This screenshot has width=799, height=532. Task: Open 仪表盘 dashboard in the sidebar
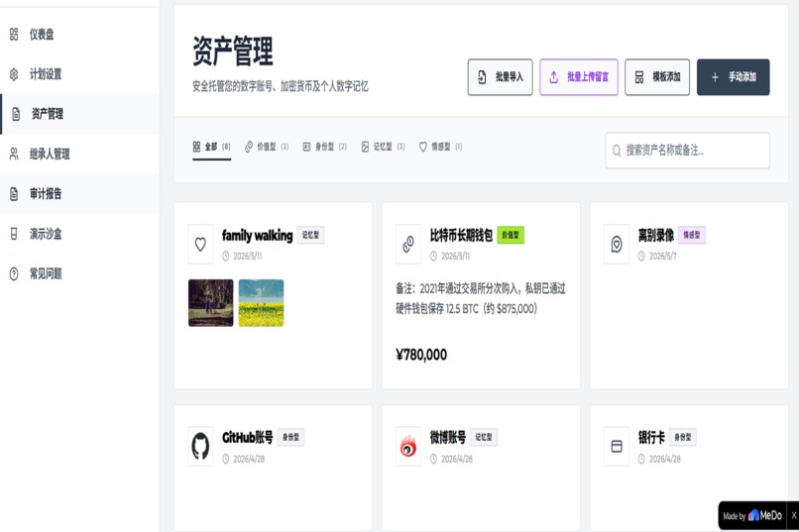click(x=79, y=34)
